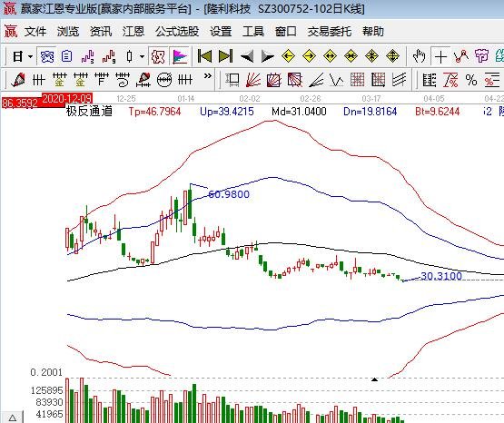Toggle the magenta flag chart icon
This screenshot has width=504, height=423.
(x=180, y=57)
